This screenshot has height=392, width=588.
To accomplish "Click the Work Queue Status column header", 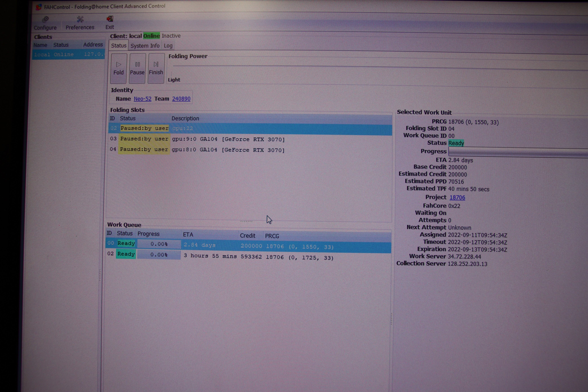I will 125,233.
